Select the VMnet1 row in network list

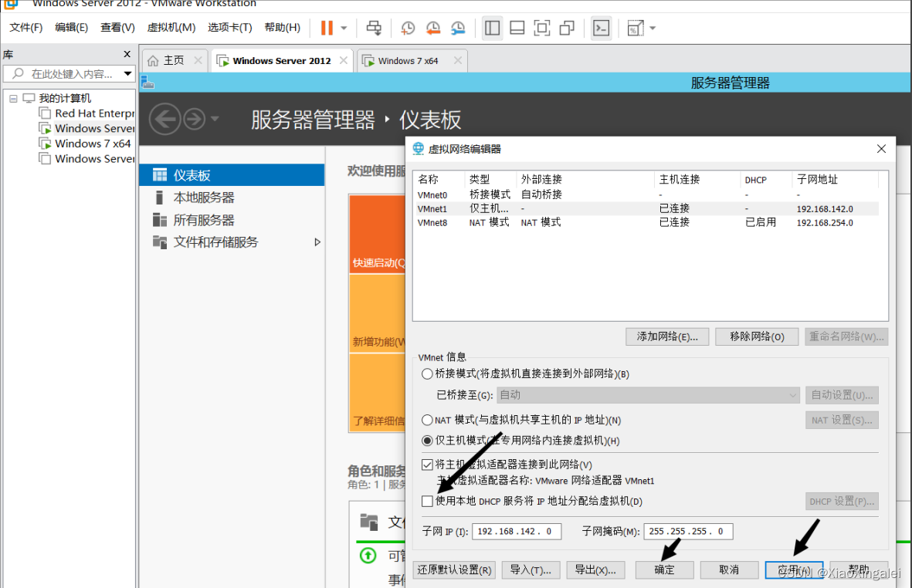[647, 208]
